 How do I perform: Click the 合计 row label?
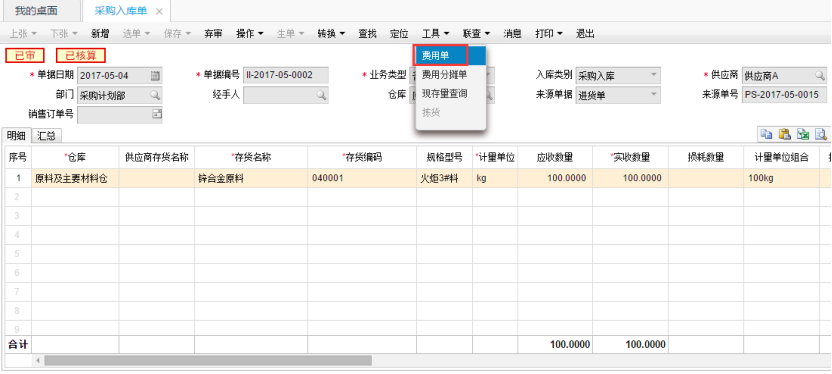pos(18,345)
